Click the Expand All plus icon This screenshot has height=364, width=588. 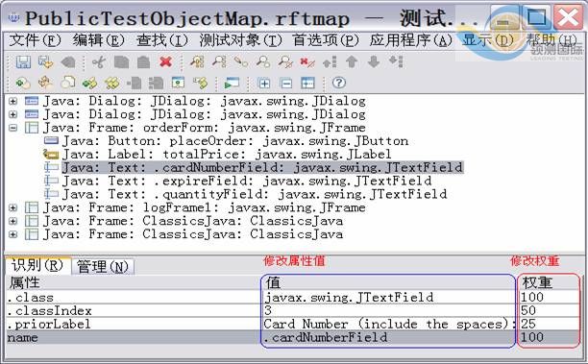[263, 83]
